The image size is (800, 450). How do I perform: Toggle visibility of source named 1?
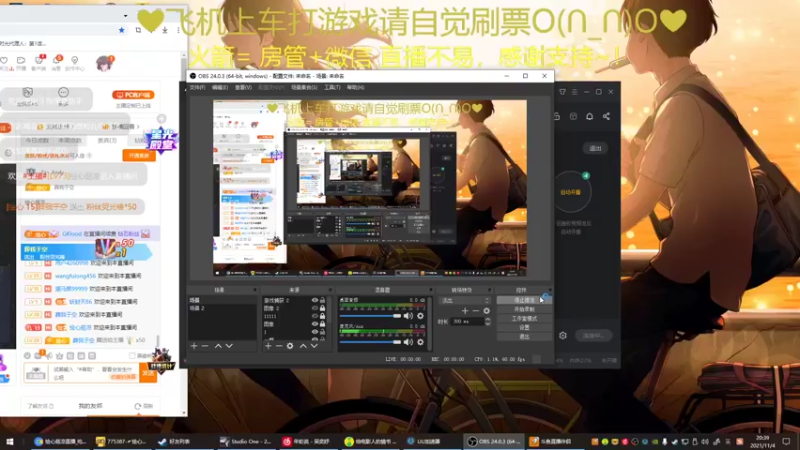pos(315,332)
